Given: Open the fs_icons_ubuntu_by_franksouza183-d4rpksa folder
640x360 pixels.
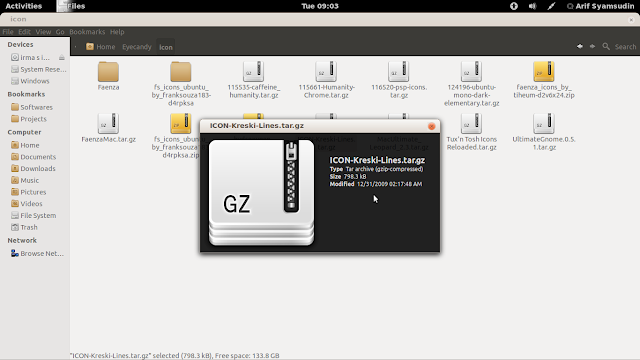Looking at the screenshot, I should [x=180, y=72].
